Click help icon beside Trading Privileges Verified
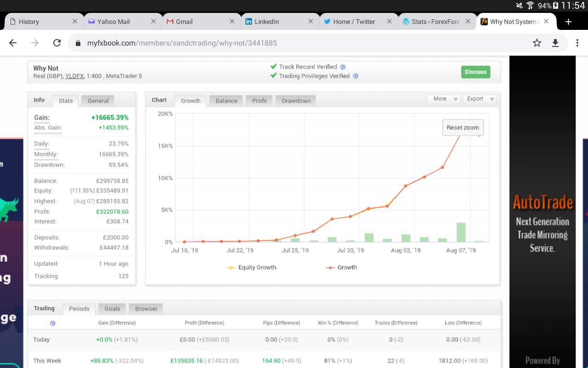The image size is (588, 368). click(356, 76)
